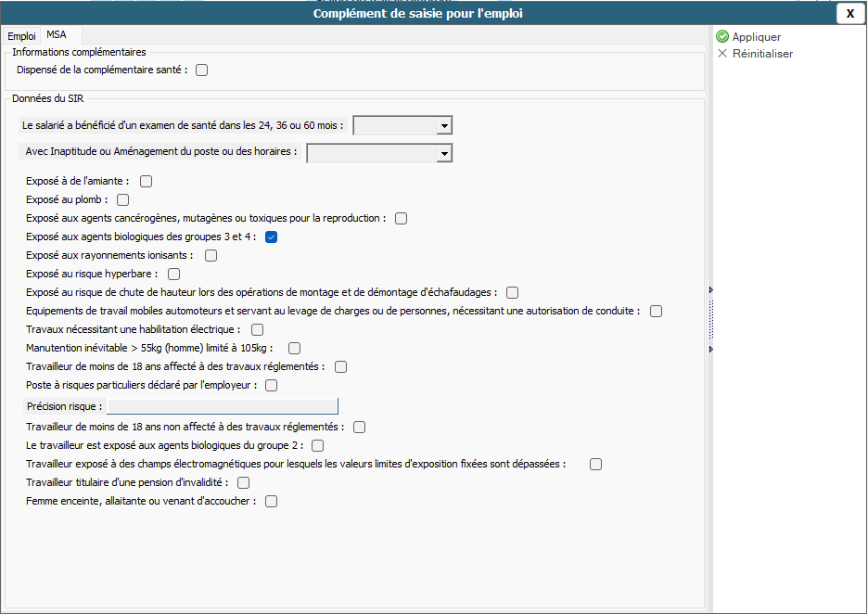Image resolution: width=868 pixels, height=614 pixels.
Task: Check moins de 18 ans affecté à des travaux réglementés
Action: pos(341,367)
